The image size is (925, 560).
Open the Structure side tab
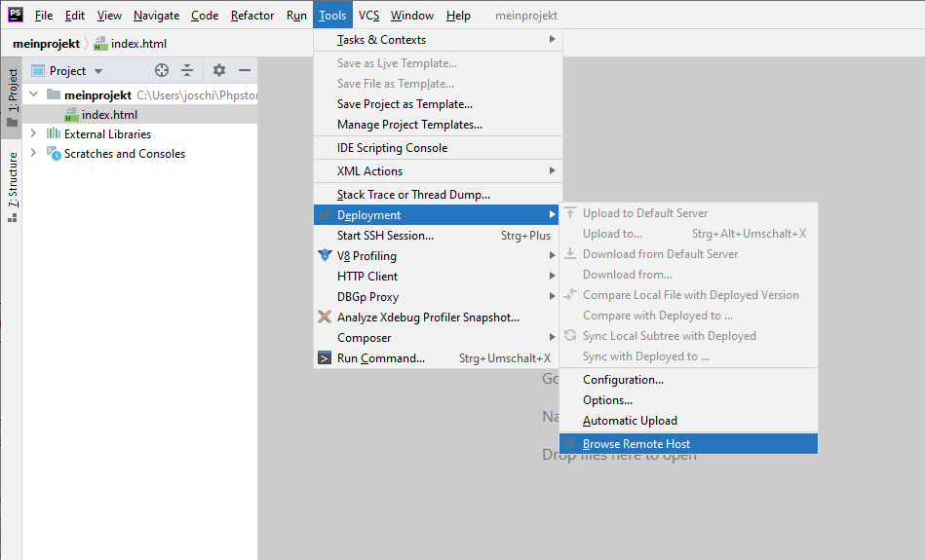[x=13, y=181]
